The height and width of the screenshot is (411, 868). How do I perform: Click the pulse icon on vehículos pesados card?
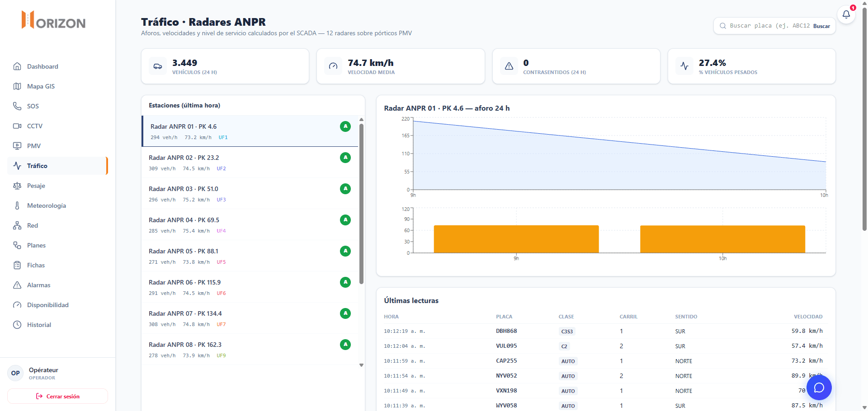684,66
